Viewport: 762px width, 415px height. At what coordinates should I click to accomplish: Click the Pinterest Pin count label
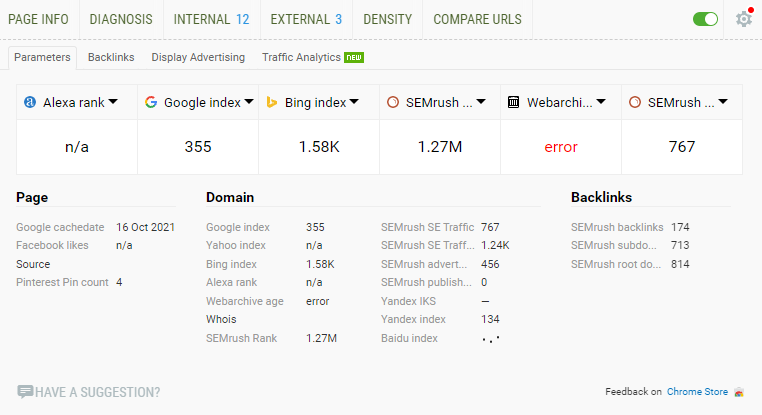click(62, 282)
